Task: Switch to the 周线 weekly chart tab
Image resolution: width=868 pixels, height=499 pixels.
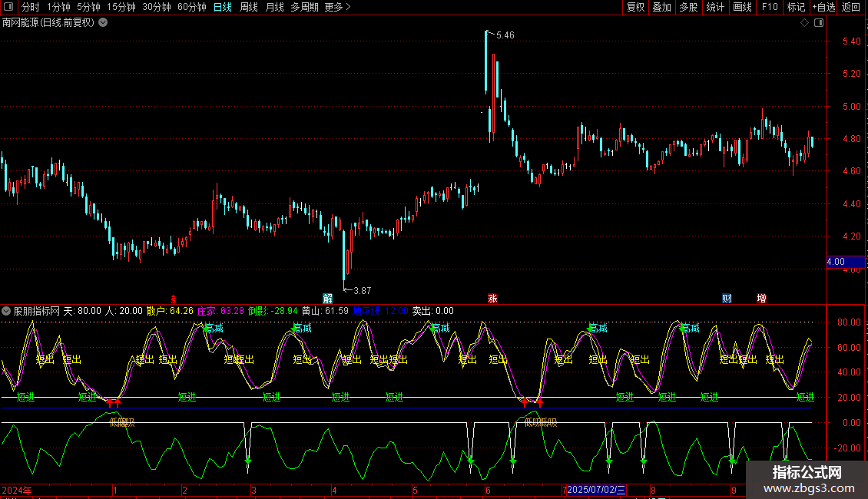Action: click(249, 7)
